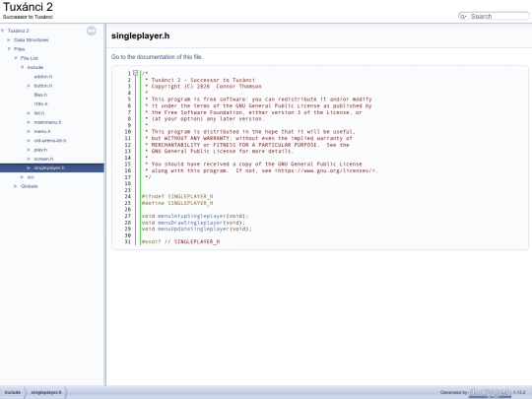
Task: Open old-arena-lib.h in the tree
Action: [x=50, y=141]
